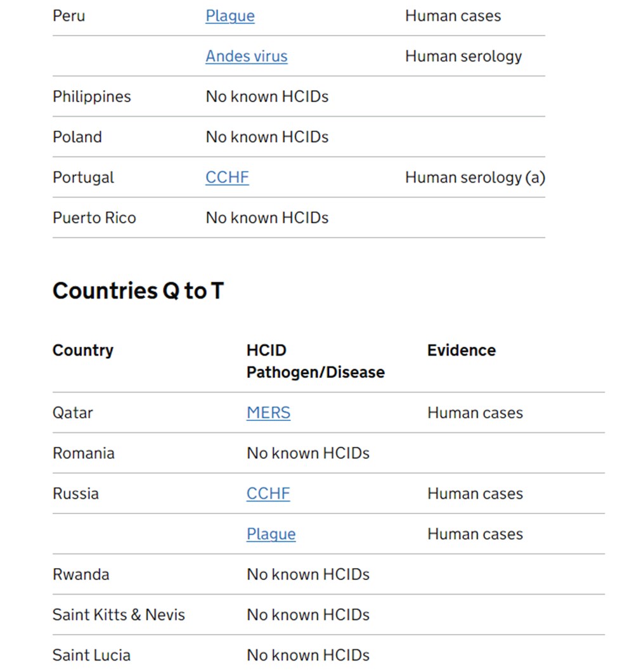Click the Saint Kitts & Nevis entry
The image size is (634, 672).
119,615
